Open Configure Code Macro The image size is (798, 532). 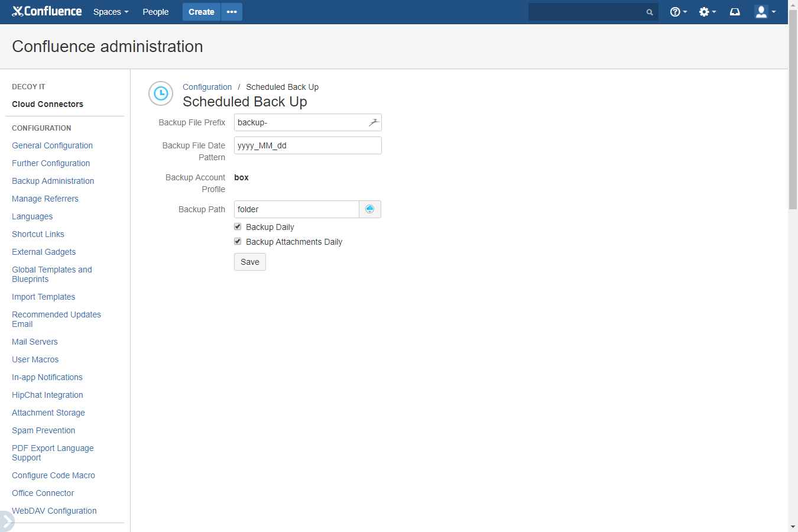click(x=53, y=475)
